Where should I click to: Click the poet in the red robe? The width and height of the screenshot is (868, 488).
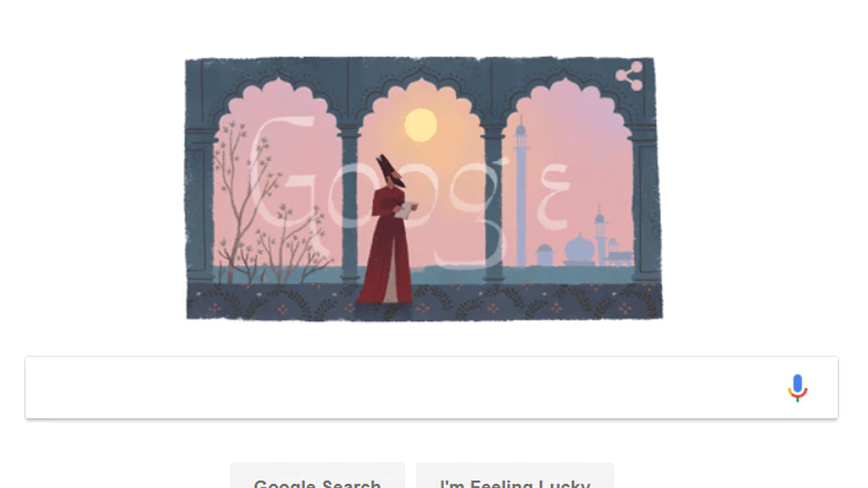[x=387, y=230]
